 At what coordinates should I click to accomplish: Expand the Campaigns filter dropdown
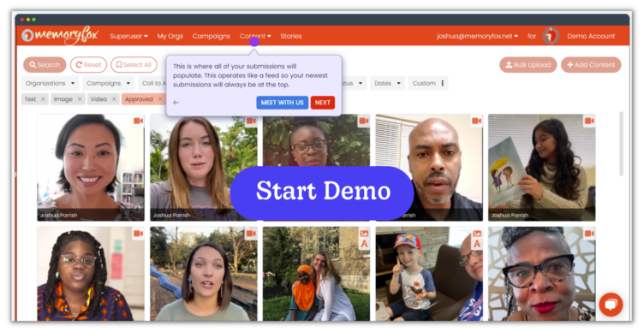[x=109, y=83]
